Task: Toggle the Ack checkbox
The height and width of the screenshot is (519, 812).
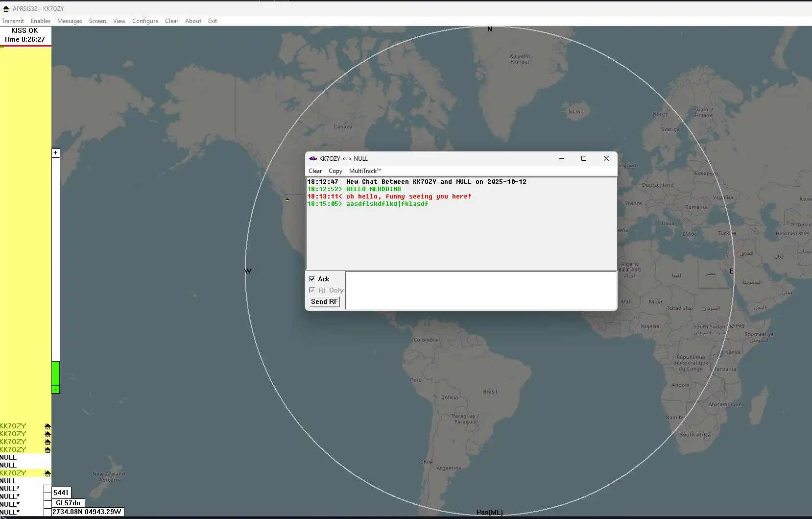Action: 312,279
